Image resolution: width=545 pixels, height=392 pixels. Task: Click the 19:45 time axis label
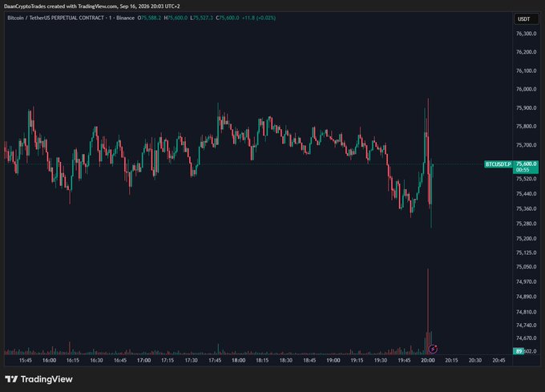pyautogui.click(x=404, y=361)
